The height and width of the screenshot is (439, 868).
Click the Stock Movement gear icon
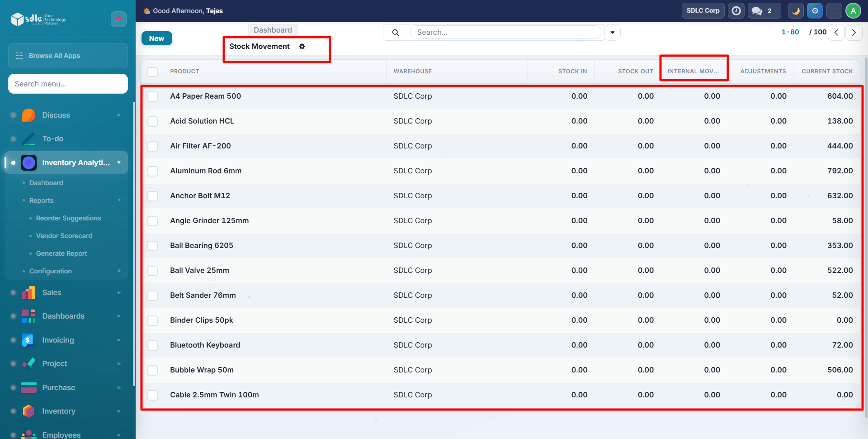302,47
